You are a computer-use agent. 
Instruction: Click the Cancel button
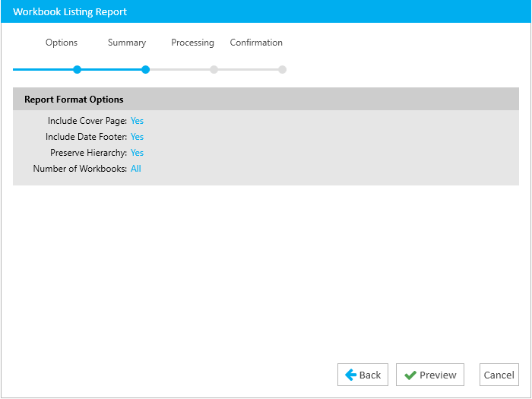[x=499, y=375]
